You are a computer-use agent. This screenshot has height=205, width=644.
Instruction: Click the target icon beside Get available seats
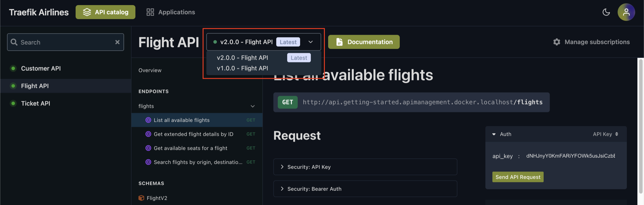tap(148, 148)
